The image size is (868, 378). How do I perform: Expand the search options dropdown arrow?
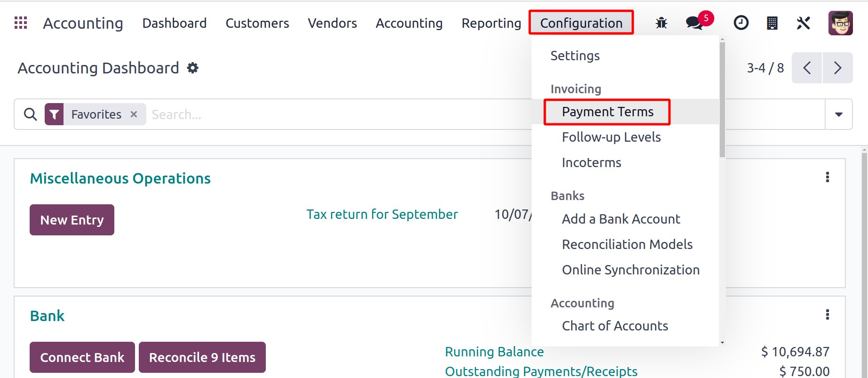pos(838,114)
